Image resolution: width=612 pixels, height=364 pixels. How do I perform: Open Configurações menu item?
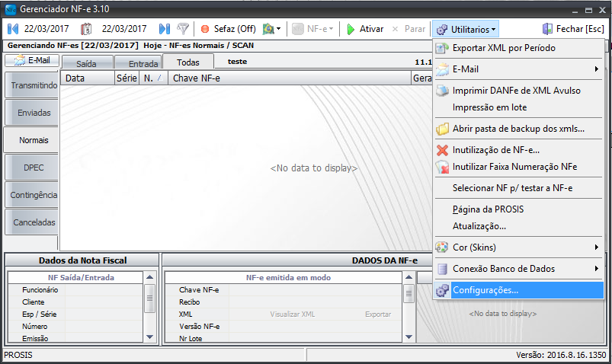click(x=519, y=290)
